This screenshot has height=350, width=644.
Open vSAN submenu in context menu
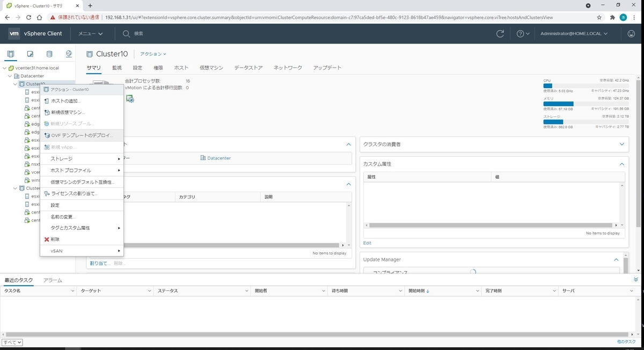(82, 251)
